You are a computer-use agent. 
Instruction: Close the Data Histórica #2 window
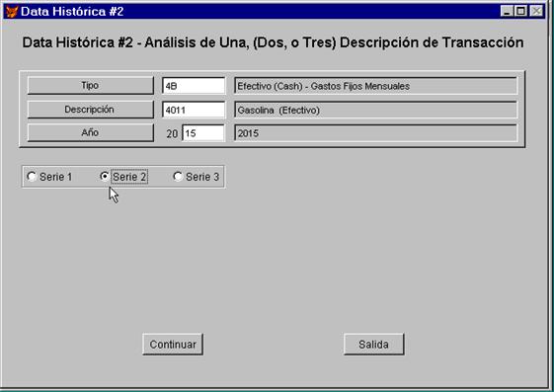pyautogui.click(x=536, y=11)
